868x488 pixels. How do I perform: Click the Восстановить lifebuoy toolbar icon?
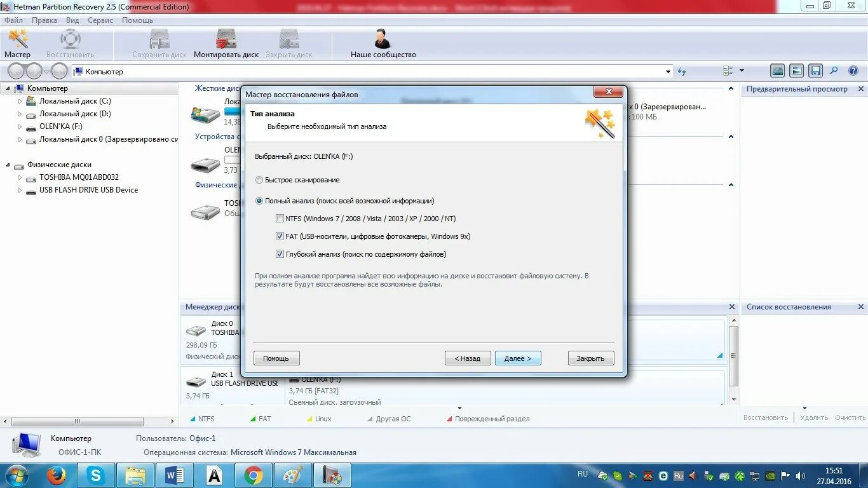point(70,44)
